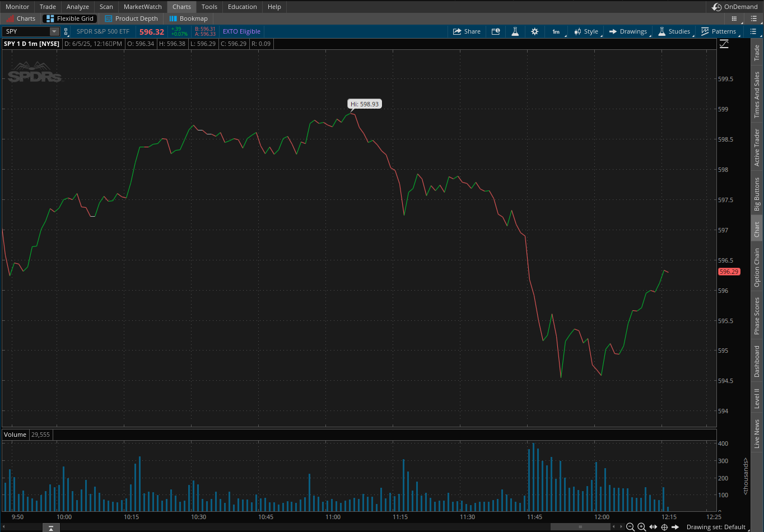Click the Edit Studies beaker icon
The image size is (764, 532).
pos(515,31)
